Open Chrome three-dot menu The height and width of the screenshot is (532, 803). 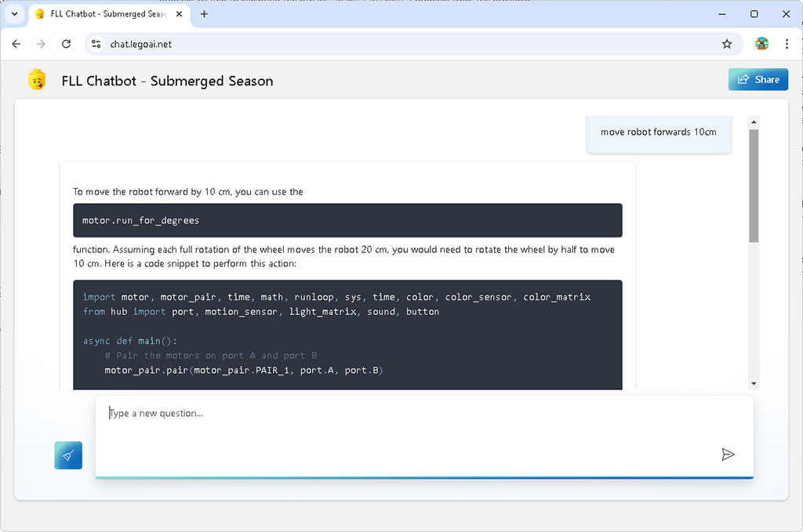point(787,44)
